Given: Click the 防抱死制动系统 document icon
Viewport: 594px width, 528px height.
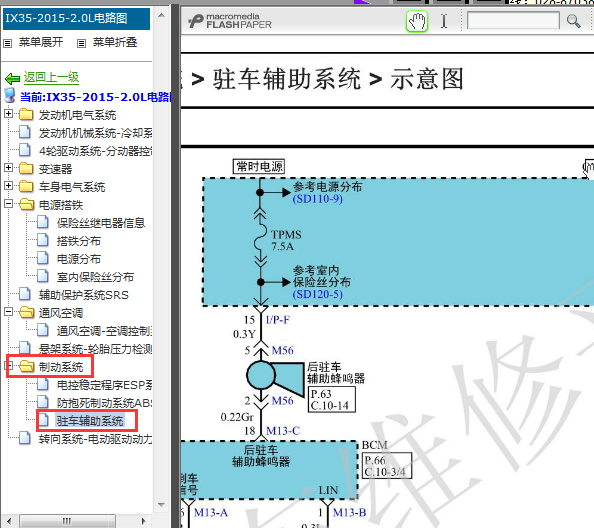Looking at the screenshot, I should (x=43, y=402).
